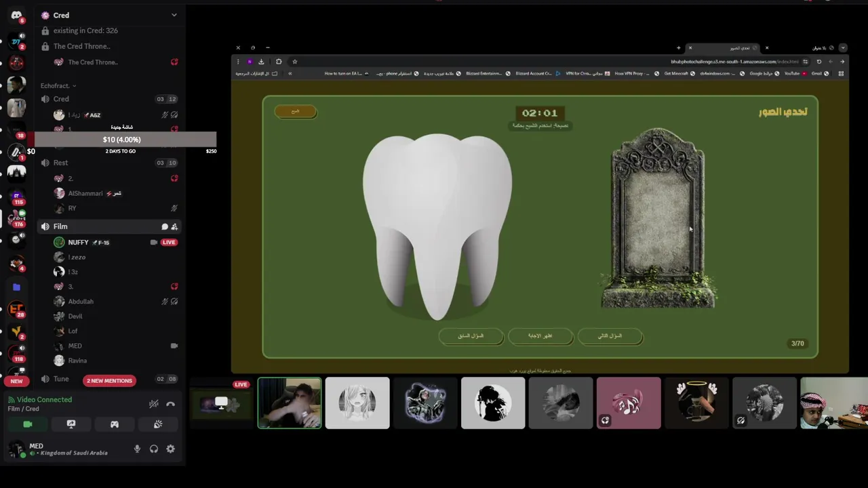The image size is (868, 488).
Task: Open tab search dropdown in streamed browser
Action: (842, 48)
